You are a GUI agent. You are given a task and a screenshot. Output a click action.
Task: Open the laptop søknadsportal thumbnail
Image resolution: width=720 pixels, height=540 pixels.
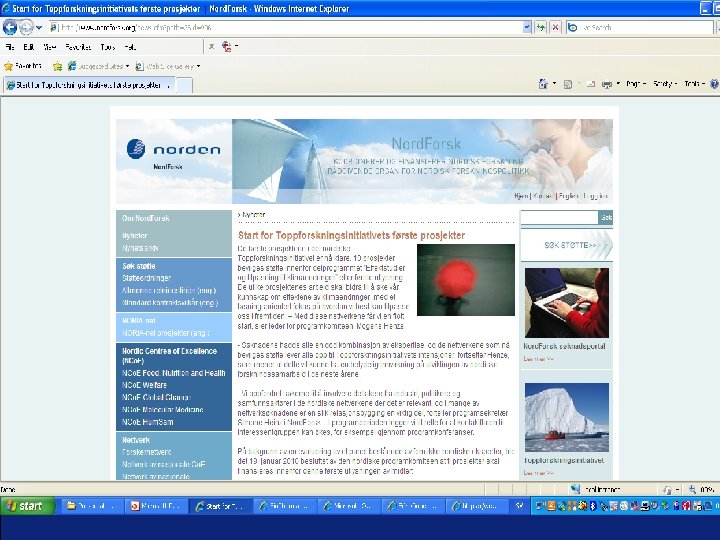(567, 303)
